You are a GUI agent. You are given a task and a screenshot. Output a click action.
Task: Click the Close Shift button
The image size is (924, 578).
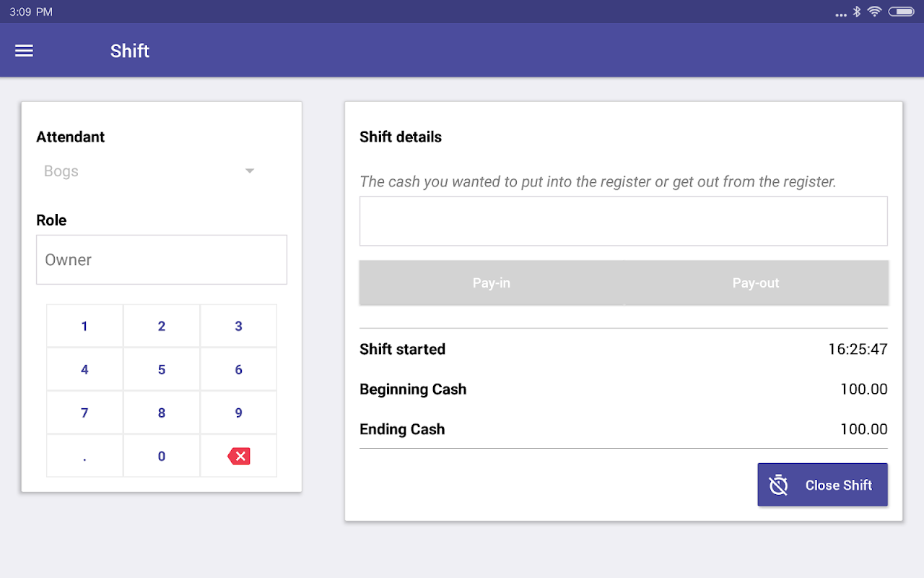click(x=822, y=485)
